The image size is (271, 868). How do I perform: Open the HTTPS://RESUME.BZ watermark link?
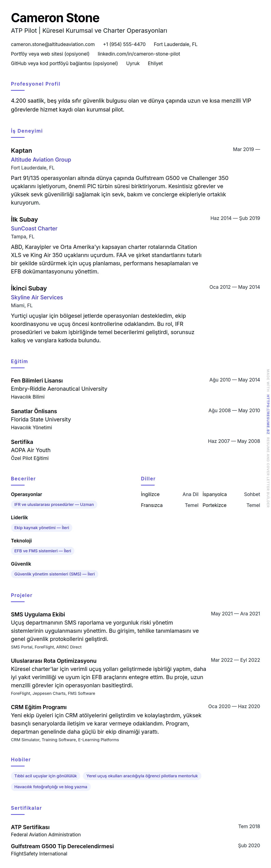click(268, 414)
